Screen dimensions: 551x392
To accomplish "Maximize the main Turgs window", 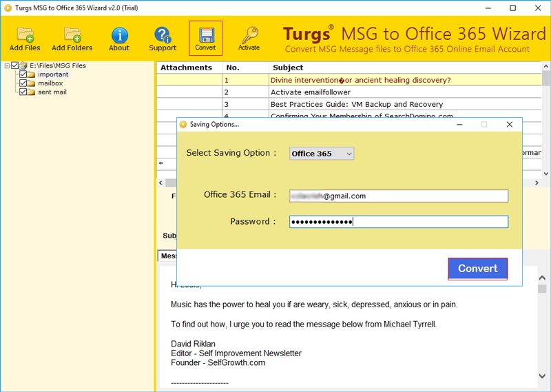I will tap(512, 8).
